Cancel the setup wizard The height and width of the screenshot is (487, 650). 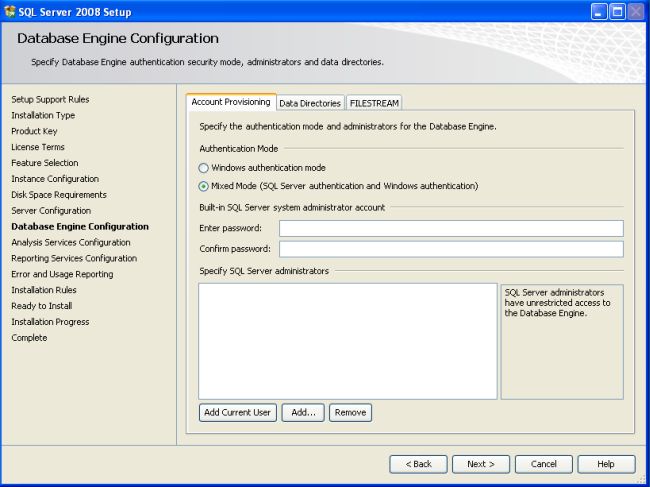point(544,464)
